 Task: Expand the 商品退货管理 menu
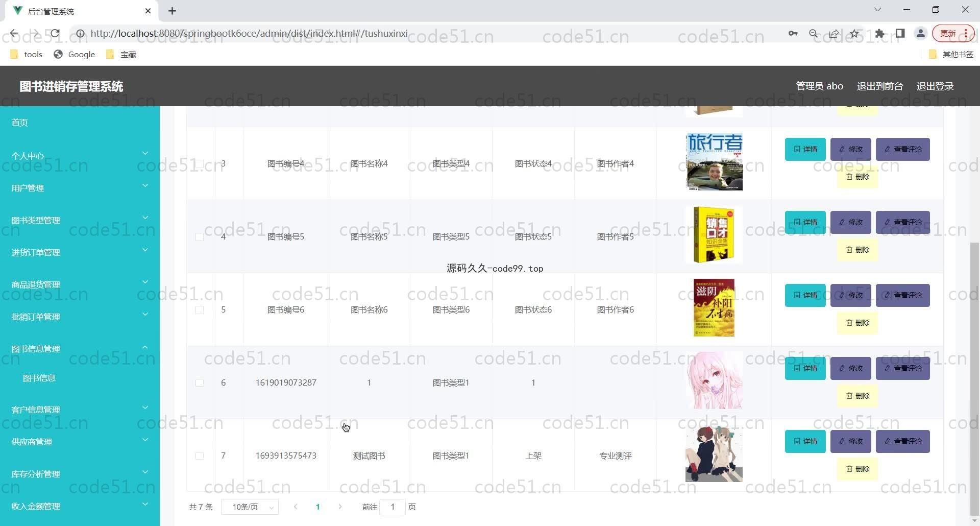(x=80, y=284)
